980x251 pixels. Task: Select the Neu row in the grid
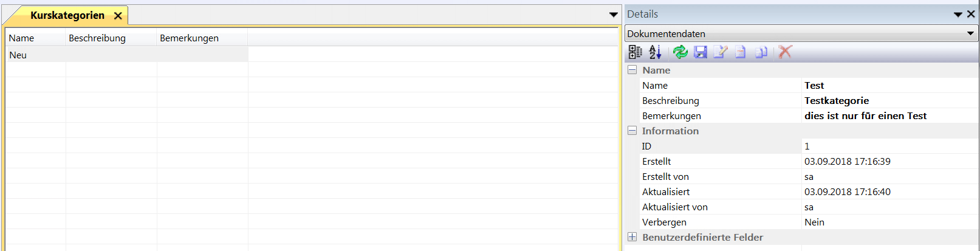tap(18, 55)
